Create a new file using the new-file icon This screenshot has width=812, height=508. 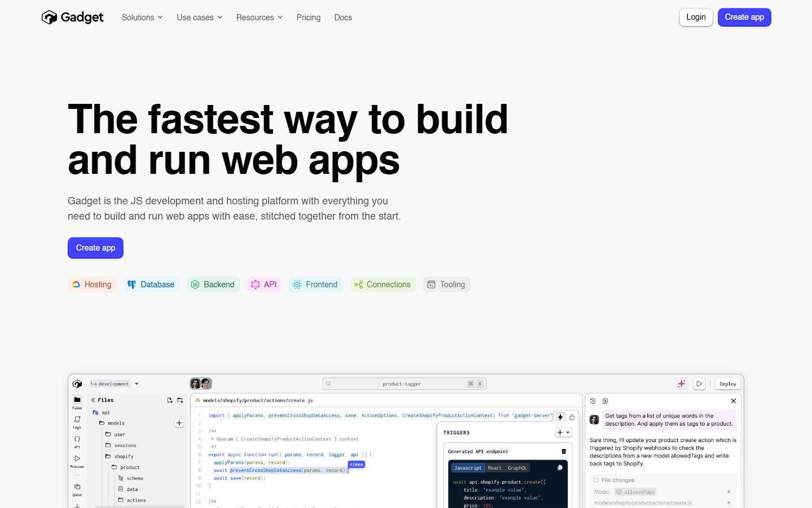coord(170,400)
